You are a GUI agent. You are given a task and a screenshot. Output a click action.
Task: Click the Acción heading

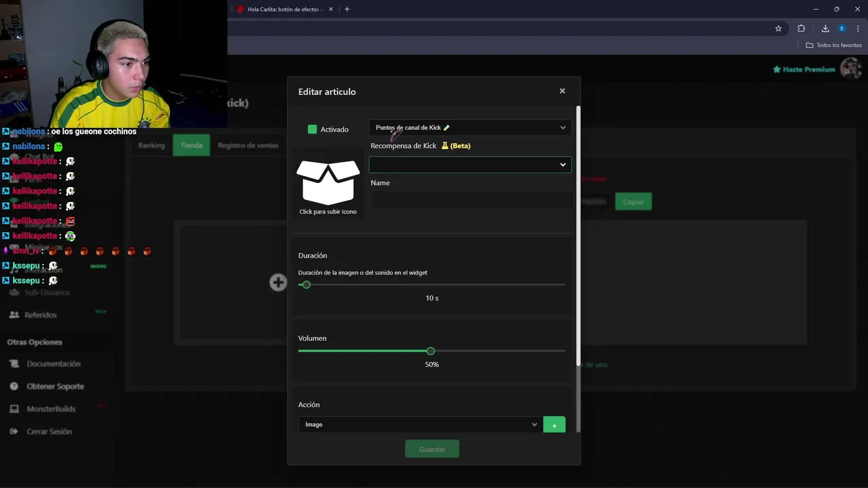(309, 405)
